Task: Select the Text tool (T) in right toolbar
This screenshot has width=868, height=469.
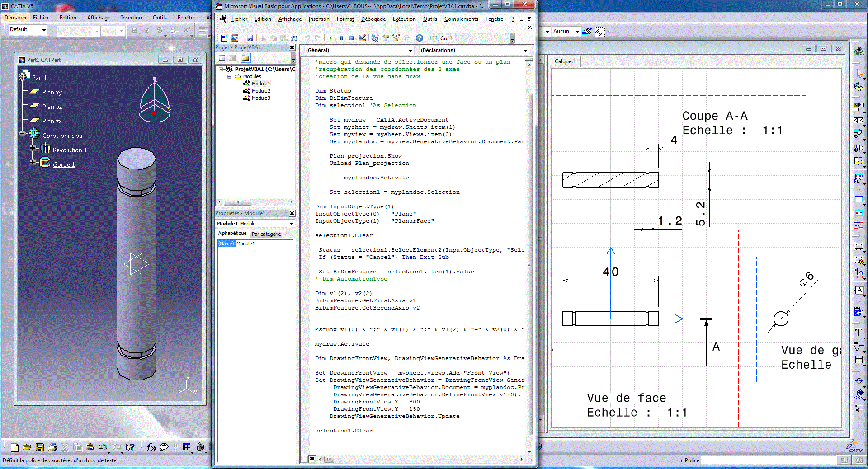Action: [x=859, y=333]
